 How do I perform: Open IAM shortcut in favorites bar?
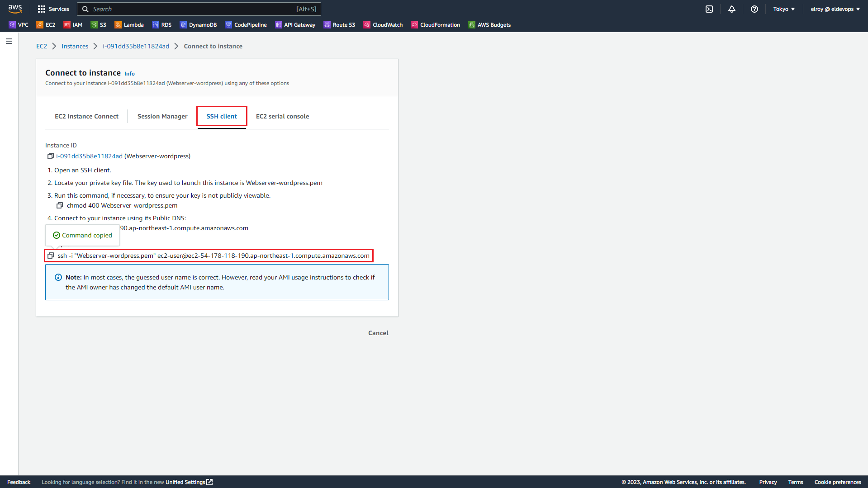click(73, 25)
